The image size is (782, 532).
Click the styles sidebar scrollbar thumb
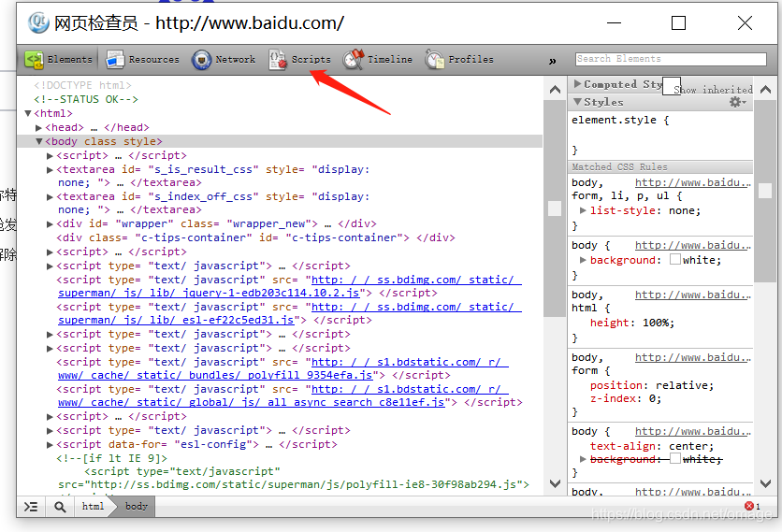[x=765, y=191]
